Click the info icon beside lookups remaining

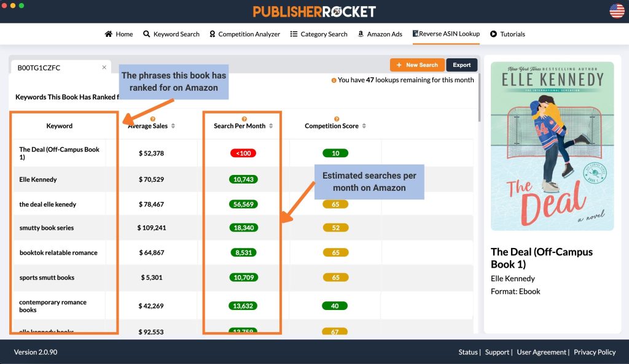334,80
